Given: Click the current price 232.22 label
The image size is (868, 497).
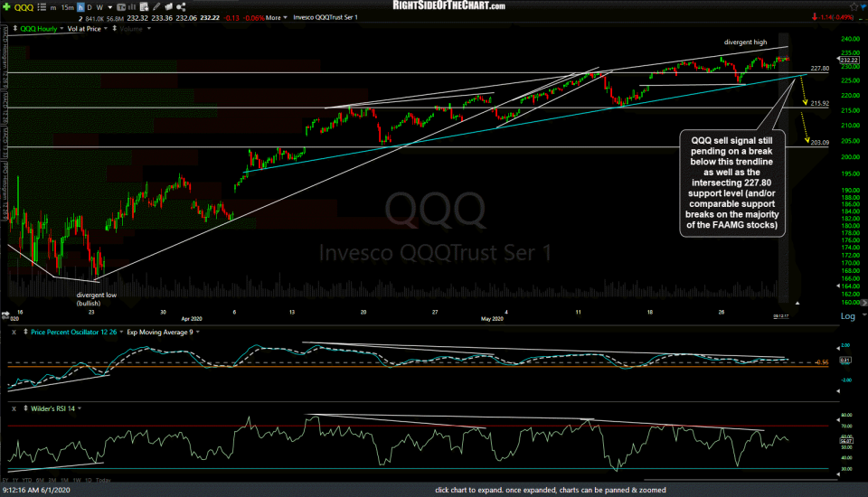Looking at the screenshot, I should click(x=849, y=60).
